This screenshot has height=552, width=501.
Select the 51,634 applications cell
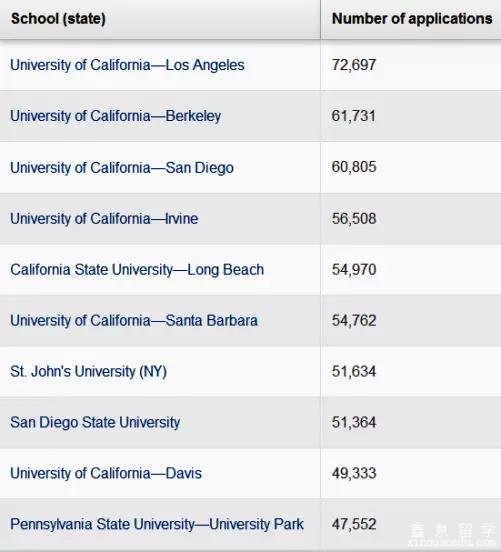tap(411, 371)
